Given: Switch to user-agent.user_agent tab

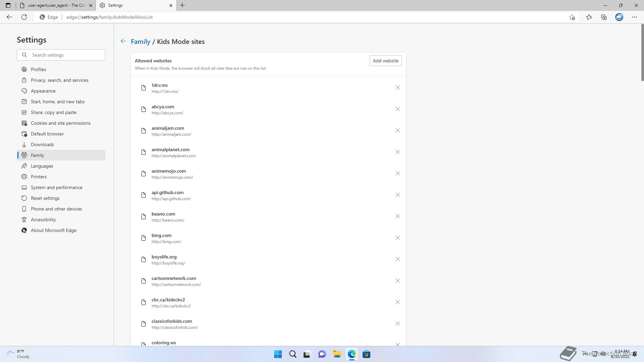Looking at the screenshot, I should click(x=56, y=5).
